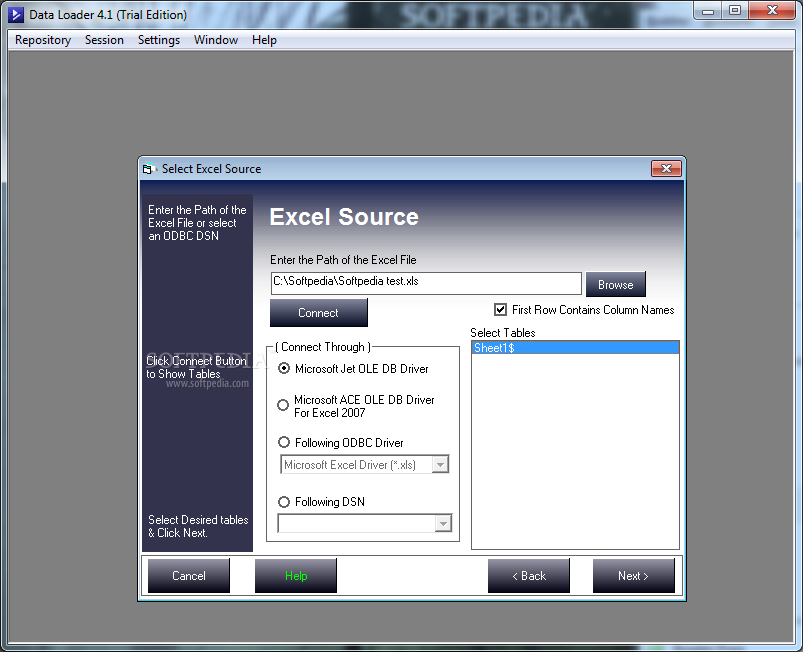Toggle First Row Contains Column Names checkbox

coord(500,309)
